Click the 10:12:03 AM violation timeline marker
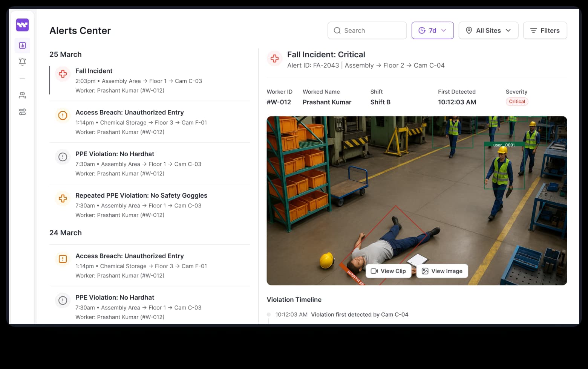Viewport: 588px width, 369px height. (269, 315)
